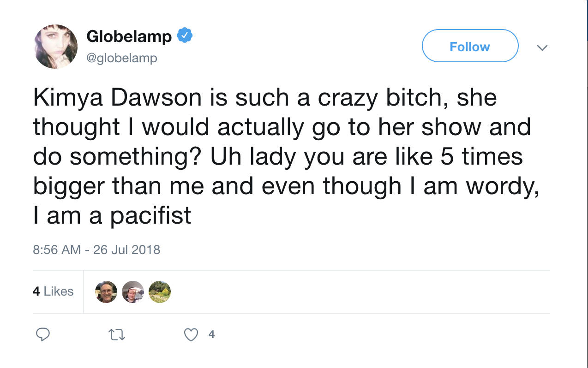
Task: Click the reply speech bubble icon
Action: [42, 334]
